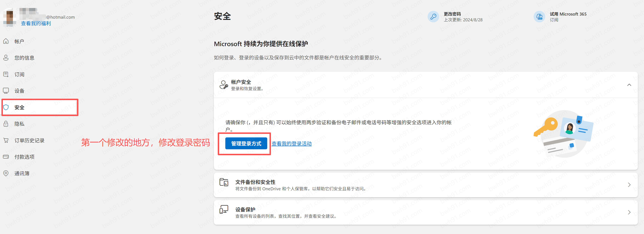This screenshot has height=234, width=644.
Task: Click the 订阅 subscription icon in sidebar
Action: pyautogui.click(x=6, y=74)
